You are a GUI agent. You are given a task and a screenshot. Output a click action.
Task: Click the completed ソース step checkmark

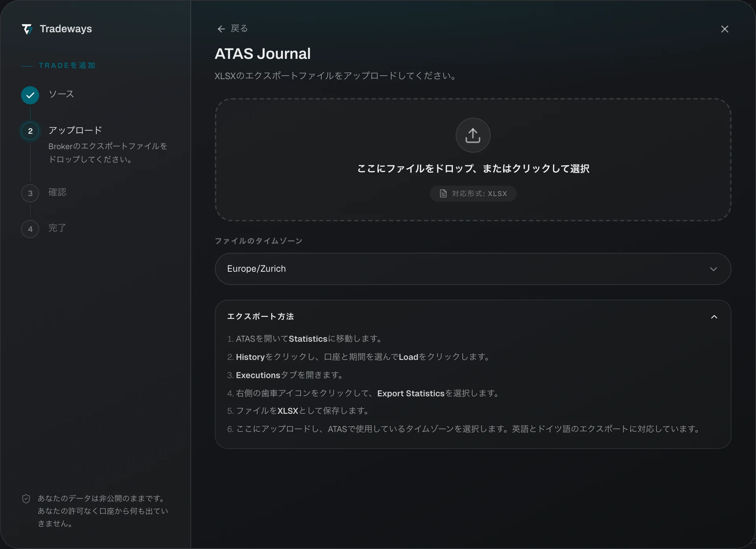30,95
